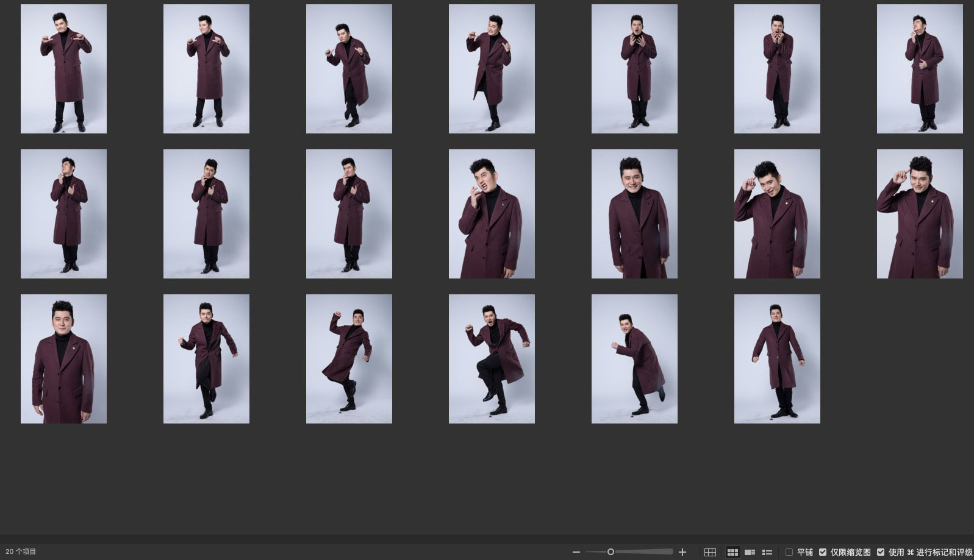Click the minus icon to shrink thumbnails
The width and height of the screenshot is (974, 560).
[576, 552]
